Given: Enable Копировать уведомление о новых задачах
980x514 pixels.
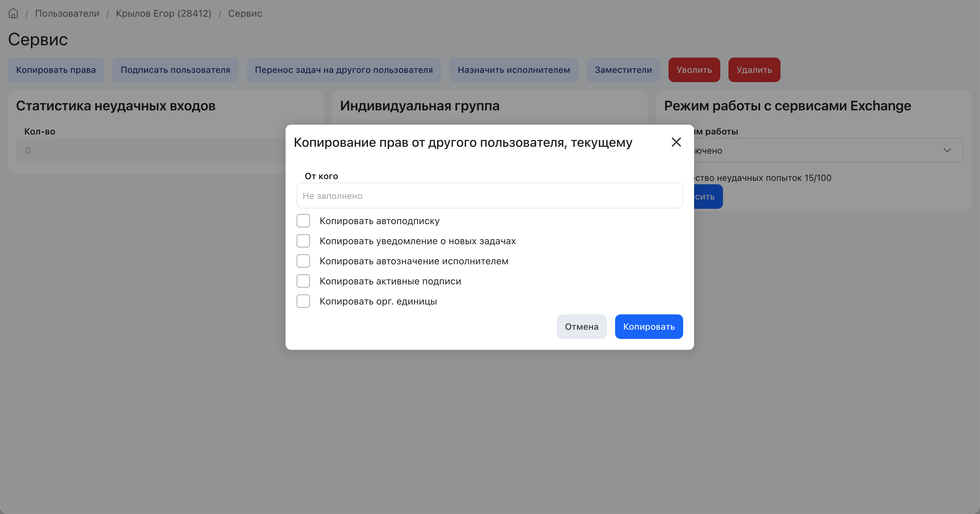Looking at the screenshot, I should coord(303,241).
